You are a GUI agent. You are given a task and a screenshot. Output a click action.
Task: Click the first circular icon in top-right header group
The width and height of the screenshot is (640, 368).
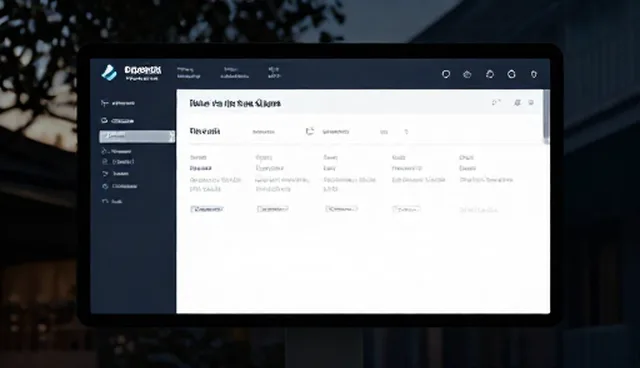tap(446, 74)
